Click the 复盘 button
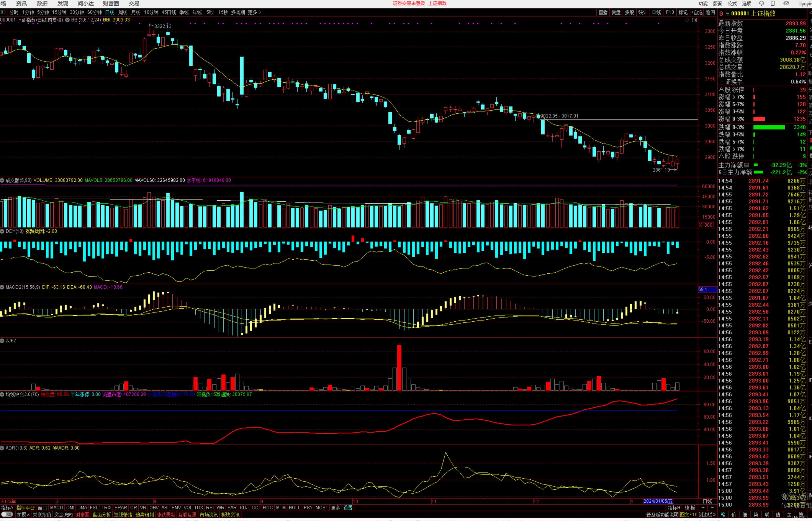The image size is (812, 521). pos(616,12)
